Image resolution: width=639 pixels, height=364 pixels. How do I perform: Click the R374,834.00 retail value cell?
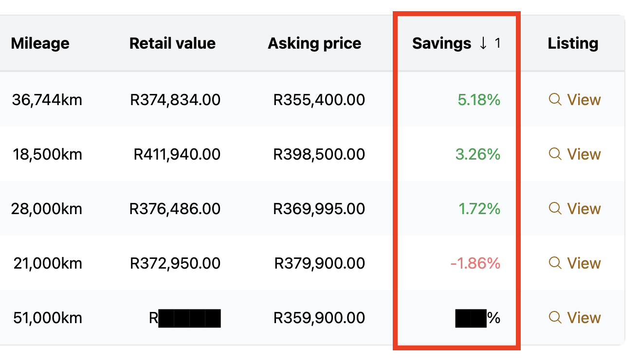pos(175,100)
